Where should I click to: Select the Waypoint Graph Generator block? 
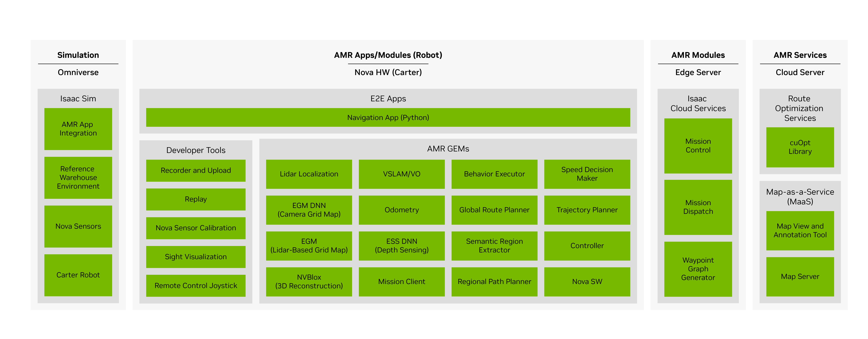(698, 269)
